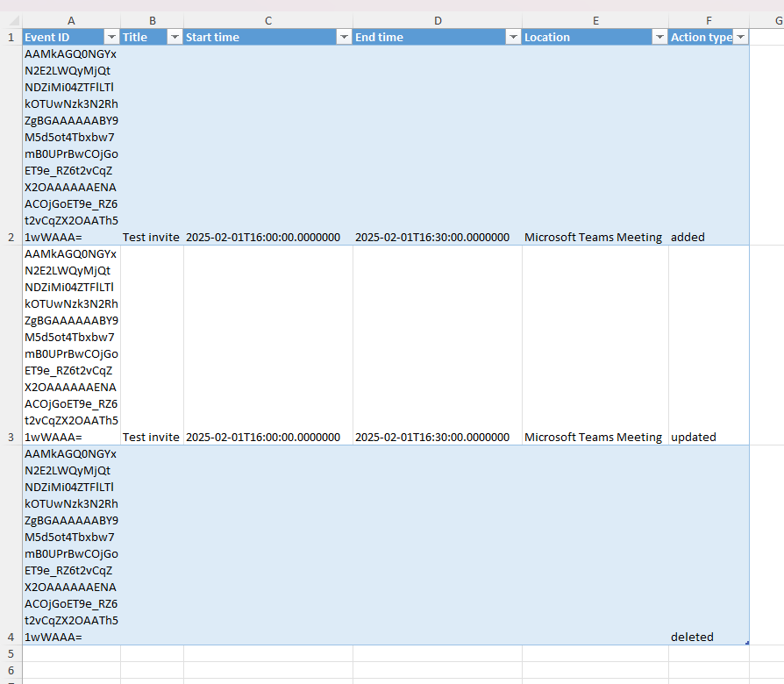This screenshot has height=684, width=784.
Task: Select row 4 header
Action: coord(11,545)
